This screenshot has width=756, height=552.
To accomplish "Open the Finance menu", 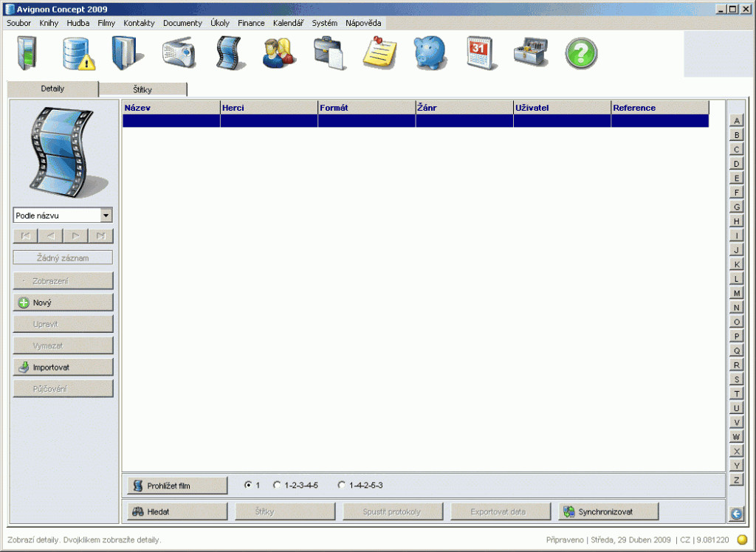I will (x=251, y=23).
